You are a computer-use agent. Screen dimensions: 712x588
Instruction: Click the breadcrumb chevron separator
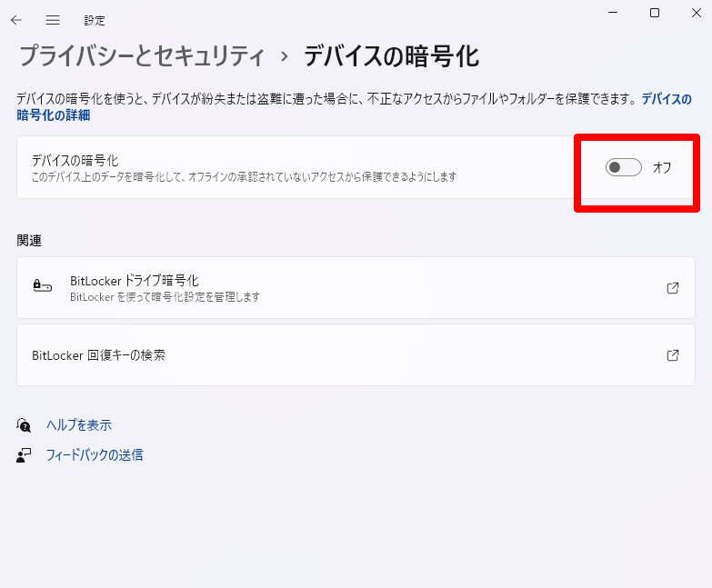(x=284, y=56)
